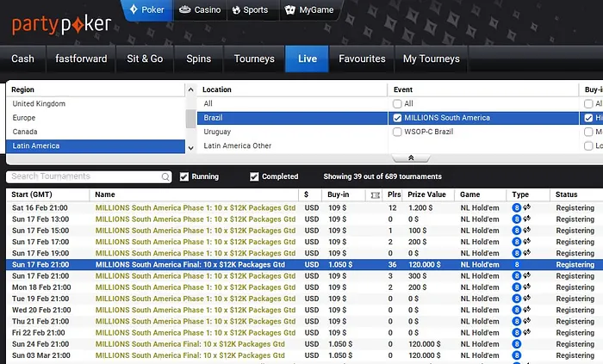Click the Region list scroll down arrow
603x364 pixels.
click(190, 148)
